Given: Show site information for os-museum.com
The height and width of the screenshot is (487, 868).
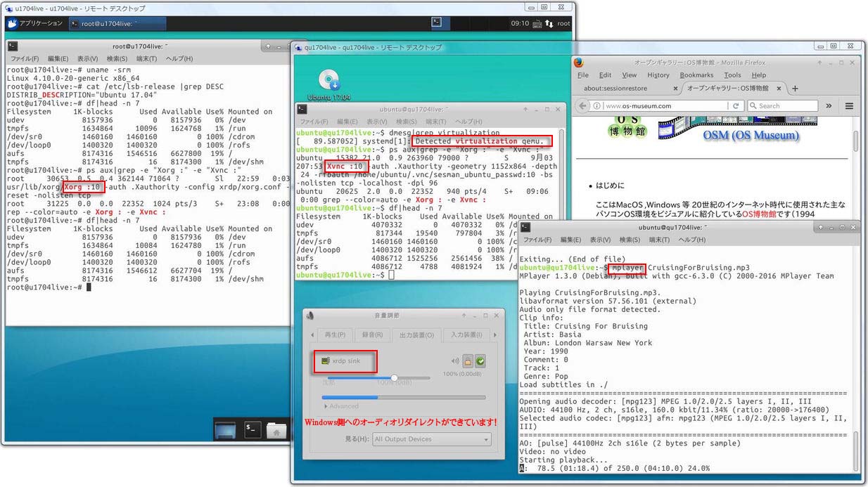Looking at the screenshot, I should point(598,106).
